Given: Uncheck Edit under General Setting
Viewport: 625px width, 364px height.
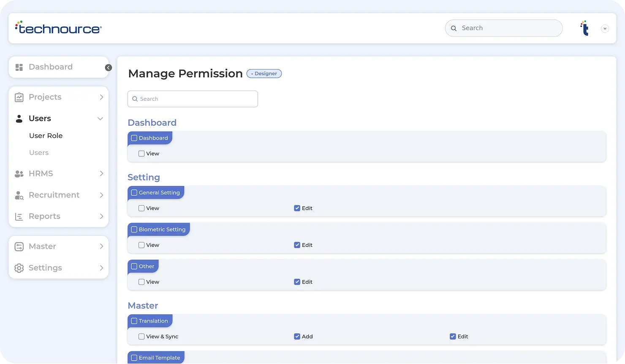Looking at the screenshot, I should [297, 208].
